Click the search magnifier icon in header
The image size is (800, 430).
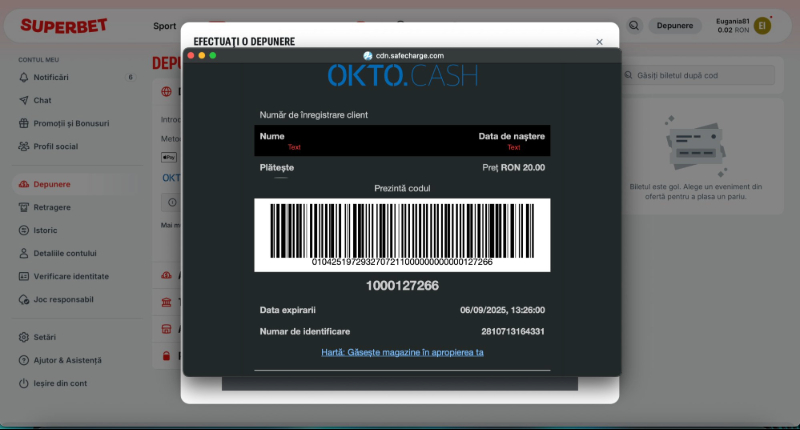(634, 26)
